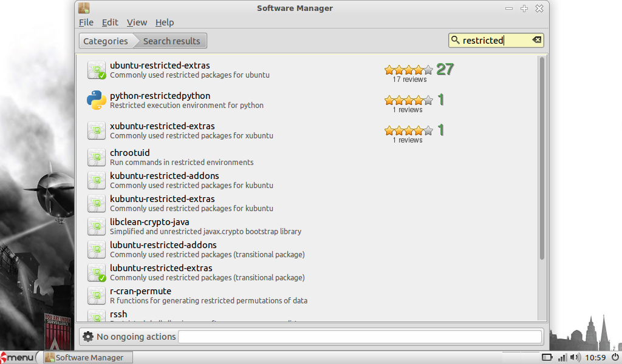
Task: Select the lubuntu-restricted-addons entry
Action: point(307,249)
